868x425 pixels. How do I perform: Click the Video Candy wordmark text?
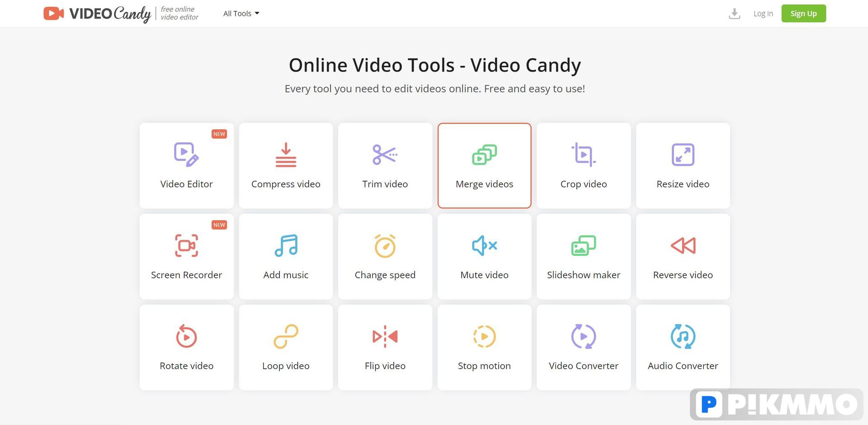coord(110,14)
